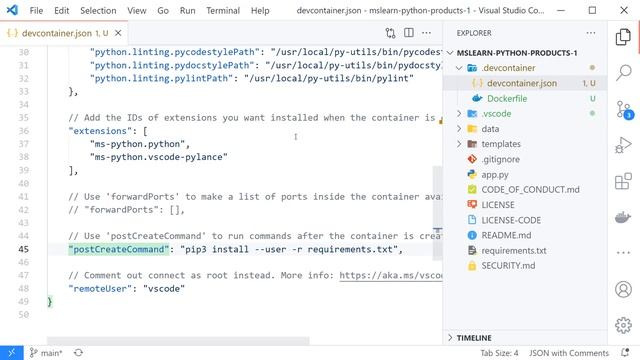Screen dimensions: 640x360
Task: Open the Go menu
Action: [163, 10]
